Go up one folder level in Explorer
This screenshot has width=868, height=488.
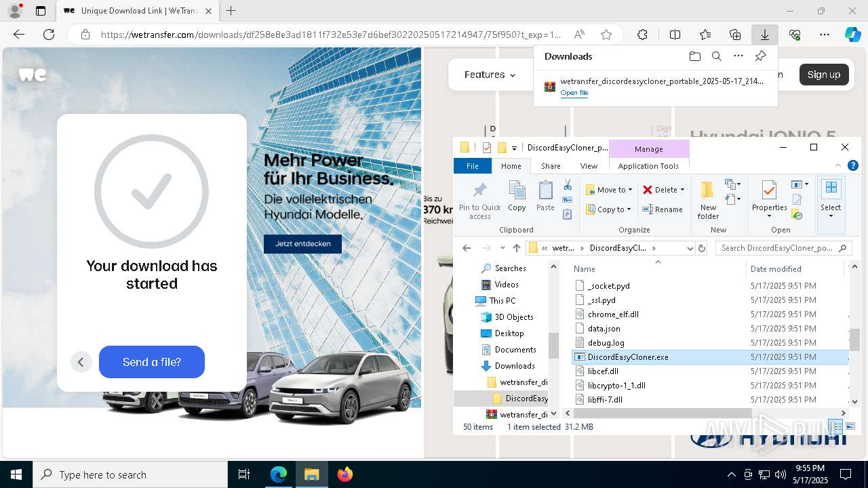point(517,248)
